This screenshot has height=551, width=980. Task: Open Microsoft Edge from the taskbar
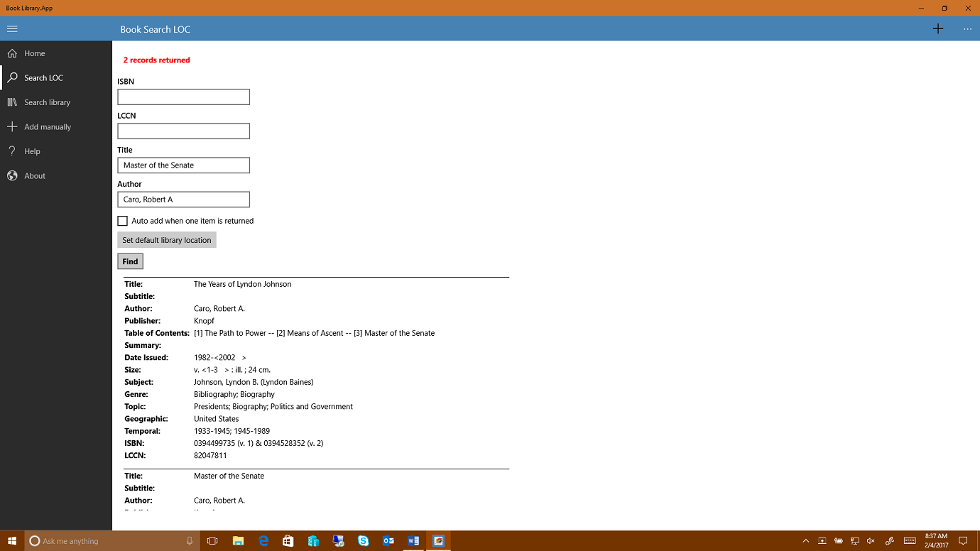[263, 541]
